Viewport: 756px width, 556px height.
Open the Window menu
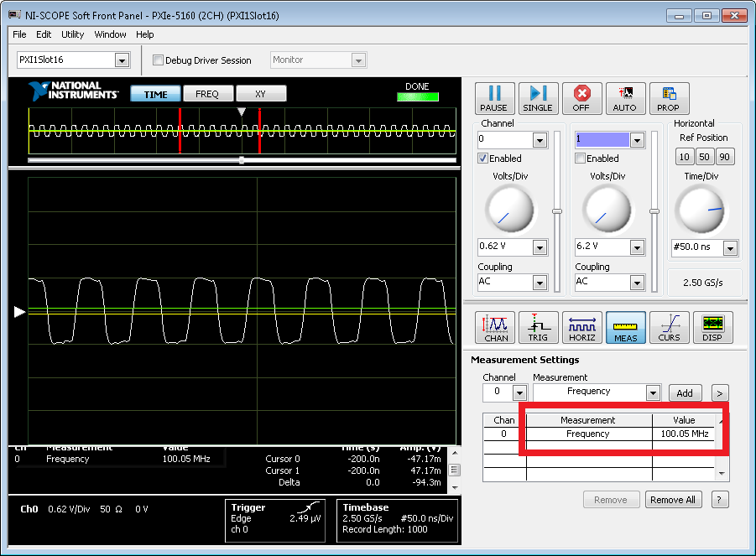pyautogui.click(x=110, y=34)
